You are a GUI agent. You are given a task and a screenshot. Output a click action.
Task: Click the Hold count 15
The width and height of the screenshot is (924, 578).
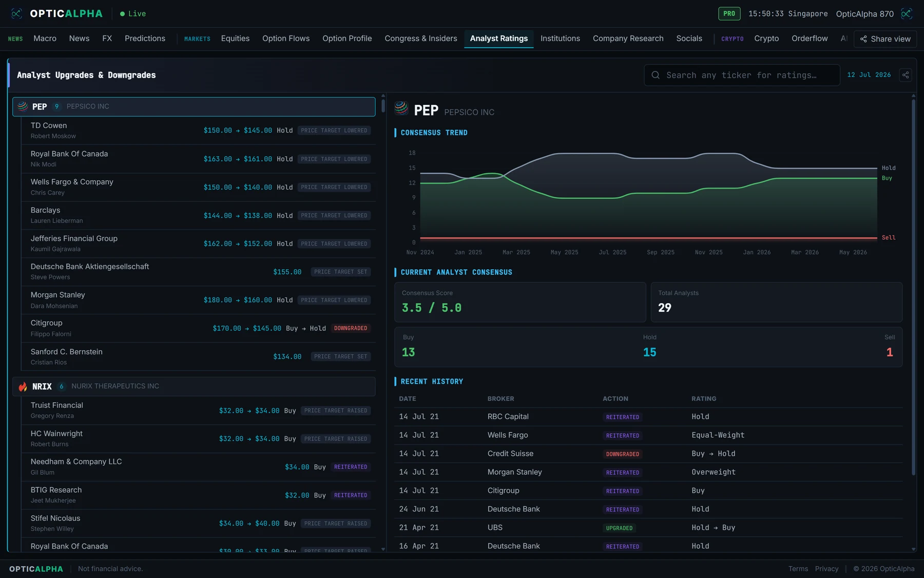649,352
